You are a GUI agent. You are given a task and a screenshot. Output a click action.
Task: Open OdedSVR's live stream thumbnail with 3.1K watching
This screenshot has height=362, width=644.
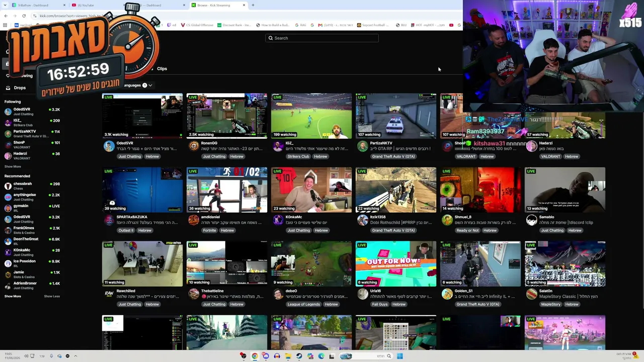tap(142, 116)
